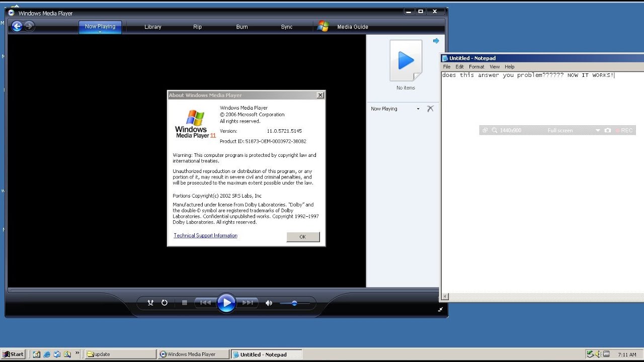Image resolution: width=644 pixels, height=362 pixels.
Task: Open the File menu in Notepad
Action: [447, 67]
